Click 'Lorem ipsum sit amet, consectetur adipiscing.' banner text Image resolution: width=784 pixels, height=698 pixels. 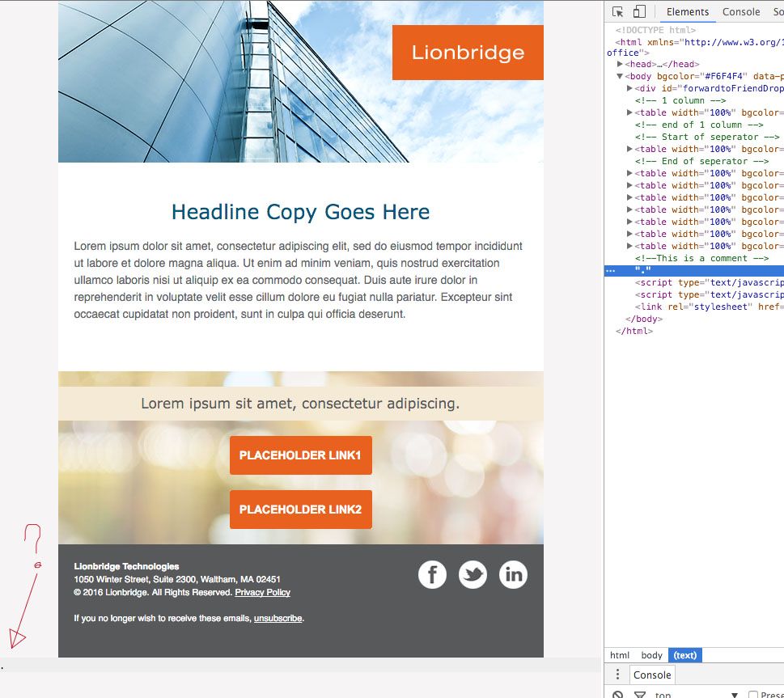300,403
